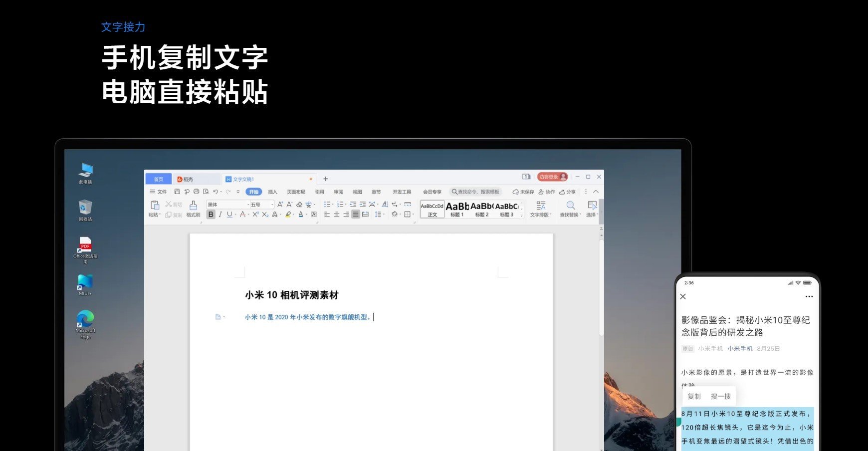Click the Format Painter (格式刷) icon
The width and height of the screenshot is (868, 451).
tap(193, 206)
